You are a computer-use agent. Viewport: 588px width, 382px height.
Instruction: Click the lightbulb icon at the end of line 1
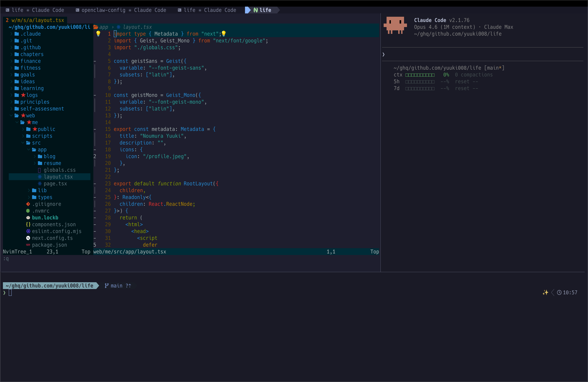point(224,34)
